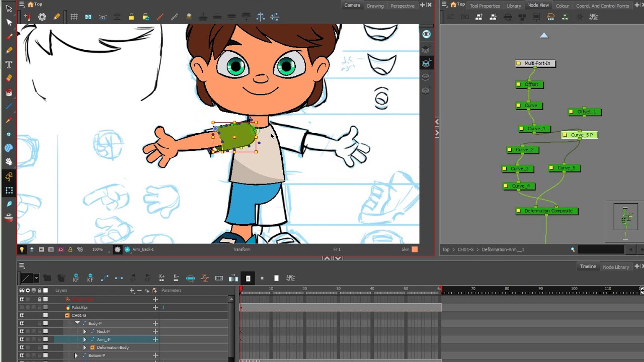Open the Library tab
The width and height of the screenshot is (644, 362).
pos(514,6)
